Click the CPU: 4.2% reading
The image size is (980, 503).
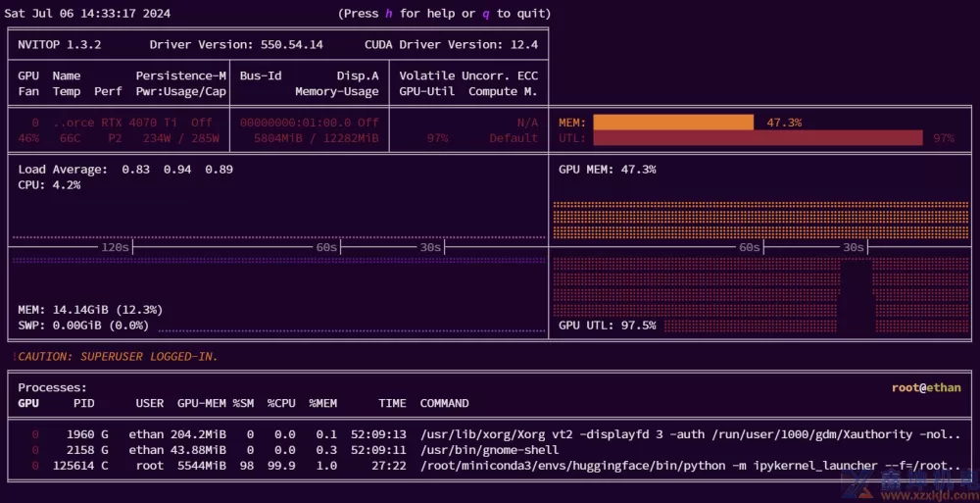click(49, 185)
